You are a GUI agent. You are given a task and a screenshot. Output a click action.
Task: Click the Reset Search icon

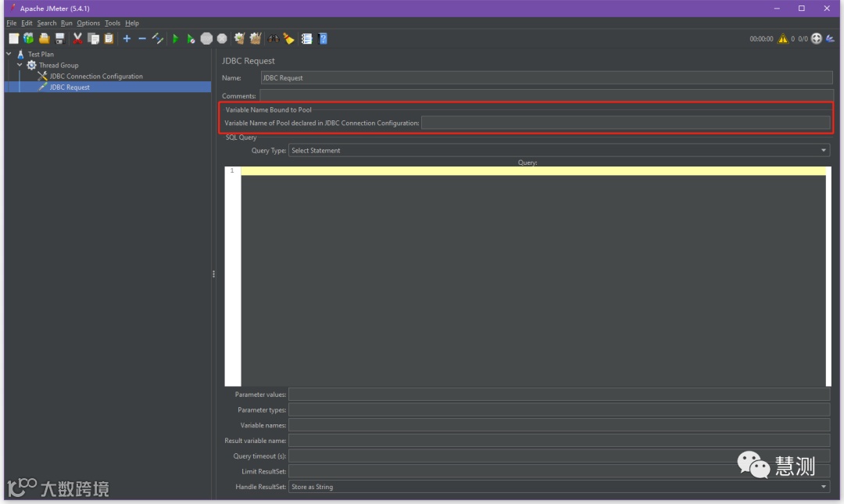(x=289, y=38)
